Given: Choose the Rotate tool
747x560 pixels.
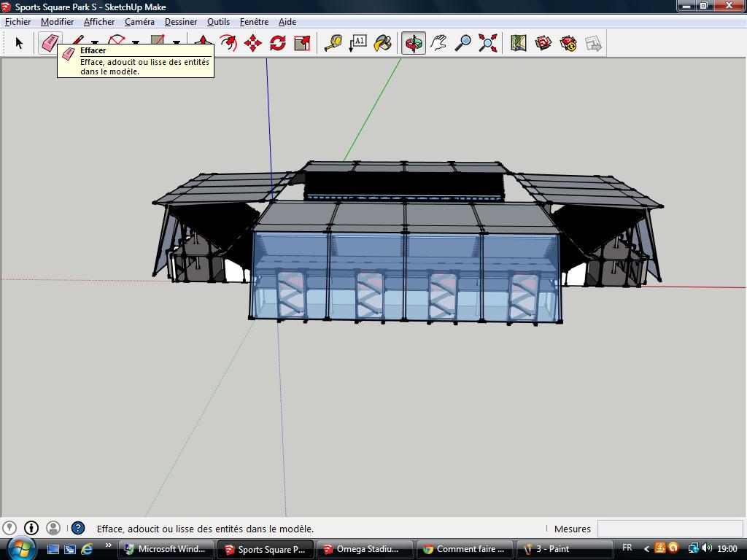Looking at the screenshot, I should (278, 43).
